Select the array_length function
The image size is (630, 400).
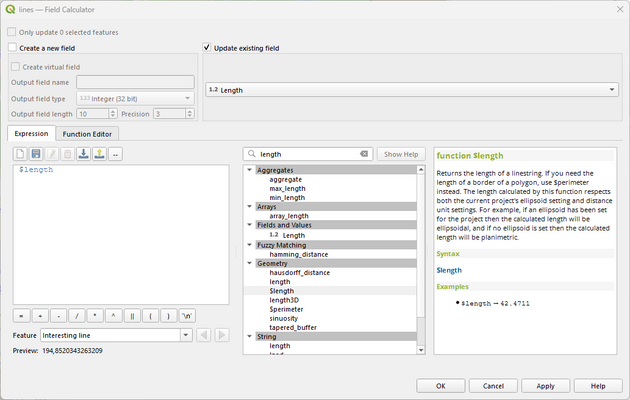point(289,216)
